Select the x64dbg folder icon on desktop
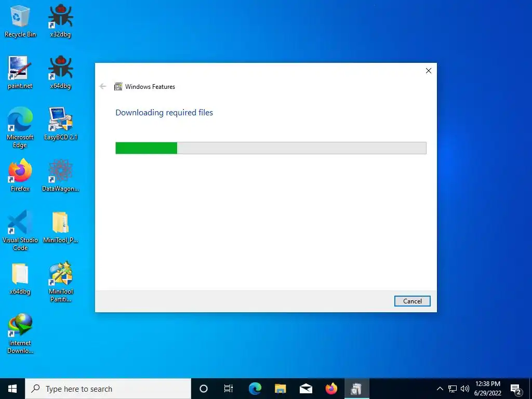This screenshot has height=399, width=532. (x=20, y=278)
